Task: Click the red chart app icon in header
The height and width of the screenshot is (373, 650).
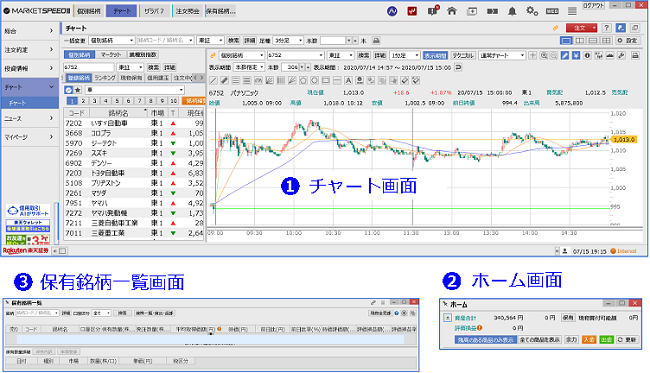Action: pyautogui.click(x=412, y=11)
